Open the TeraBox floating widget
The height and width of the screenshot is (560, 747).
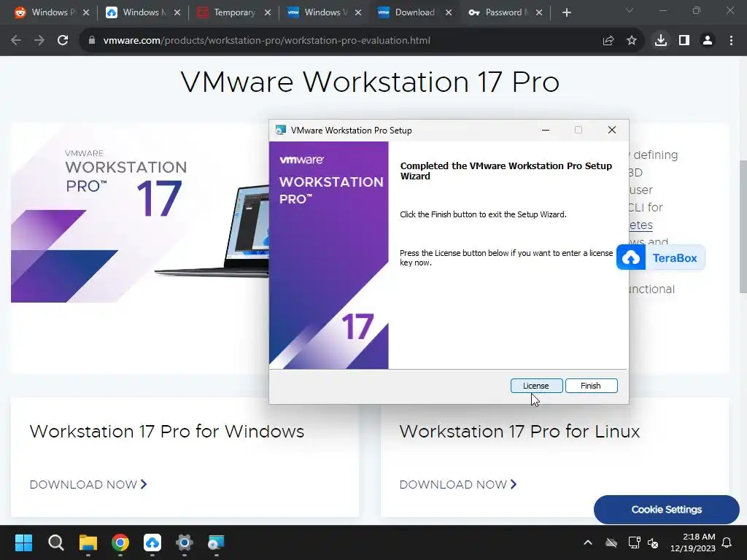point(660,257)
